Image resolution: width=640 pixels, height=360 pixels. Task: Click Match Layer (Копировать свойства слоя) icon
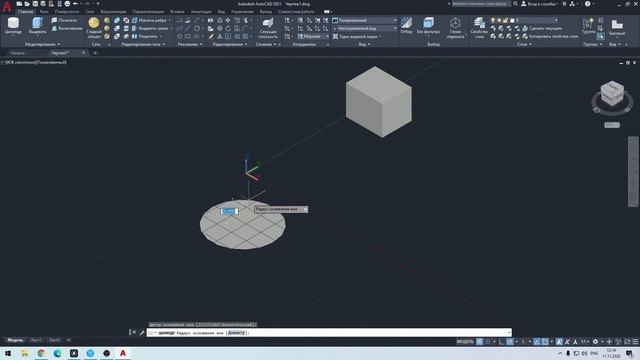coord(550,36)
